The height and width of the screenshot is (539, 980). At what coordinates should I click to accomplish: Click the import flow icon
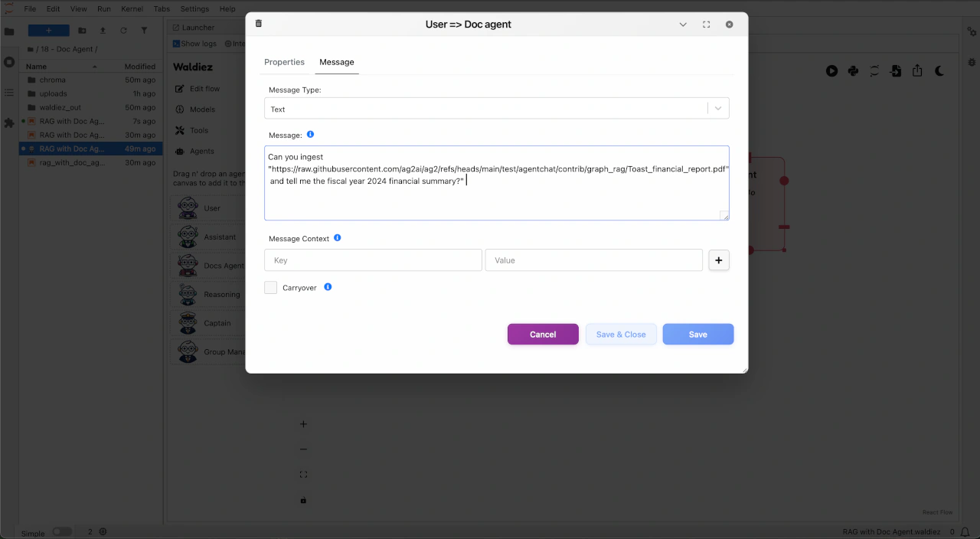point(896,70)
